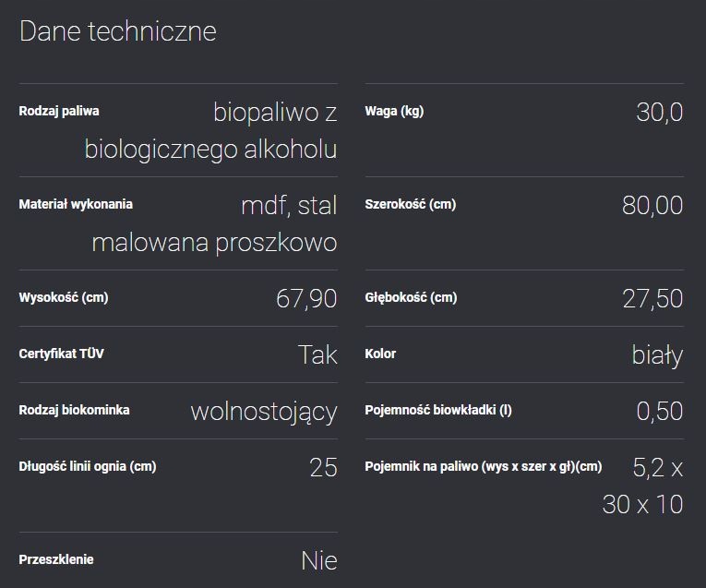Select the "Kolor" label
This screenshot has width=706, height=588.
click(380, 354)
